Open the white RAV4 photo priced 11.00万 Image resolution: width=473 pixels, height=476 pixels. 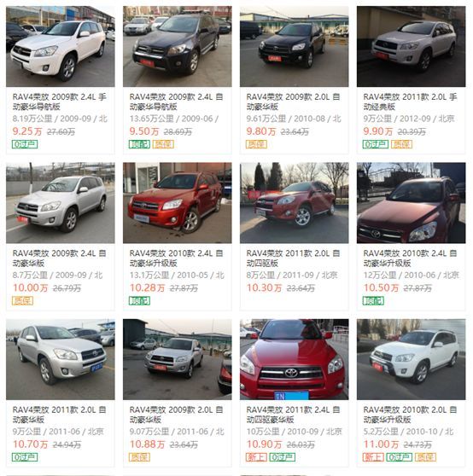point(411,359)
